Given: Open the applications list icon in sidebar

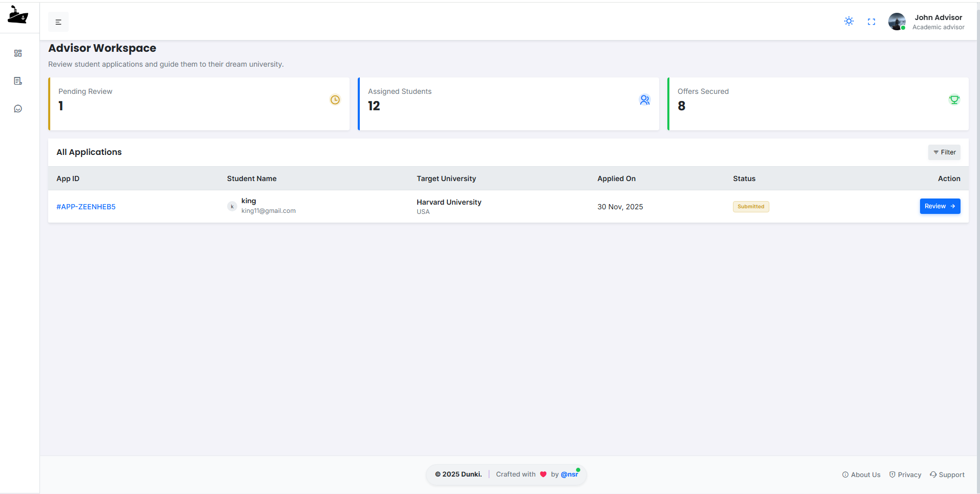Looking at the screenshot, I should (x=18, y=81).
